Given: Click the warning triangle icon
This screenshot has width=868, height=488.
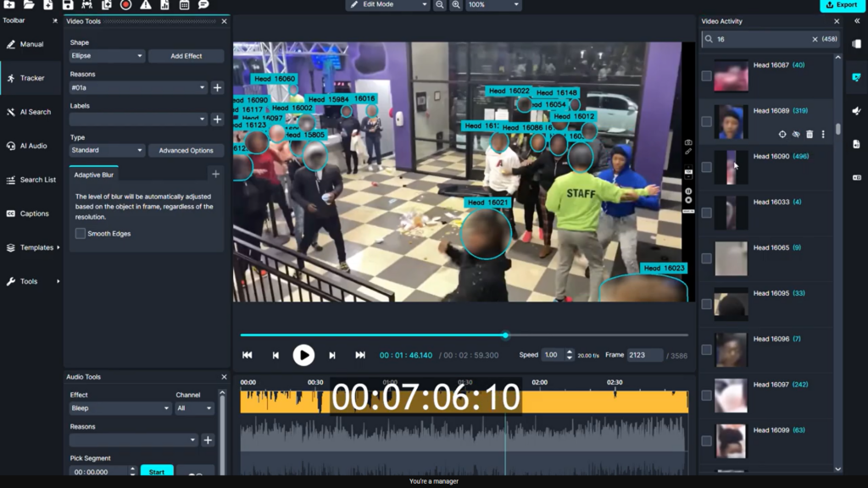Looking at the screenshot, I should click(145, 4).
